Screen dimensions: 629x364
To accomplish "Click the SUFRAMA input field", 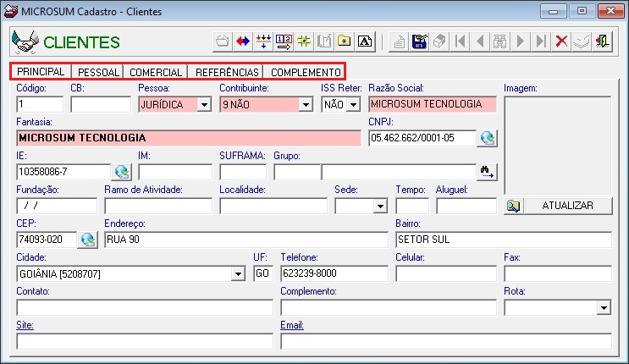I will coord(243,172).
